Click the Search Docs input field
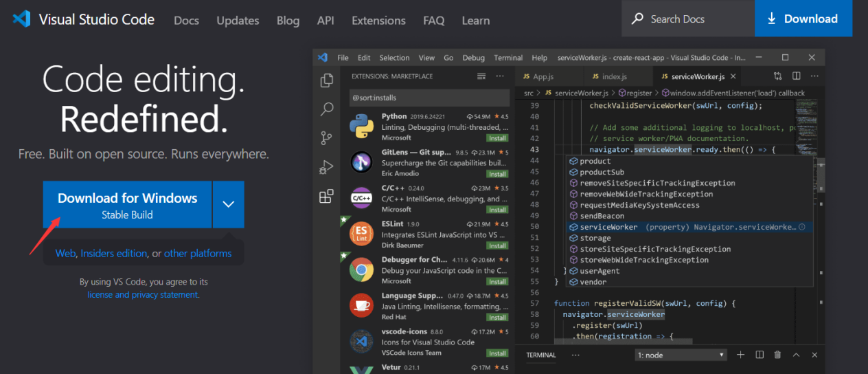 [688, 19]
